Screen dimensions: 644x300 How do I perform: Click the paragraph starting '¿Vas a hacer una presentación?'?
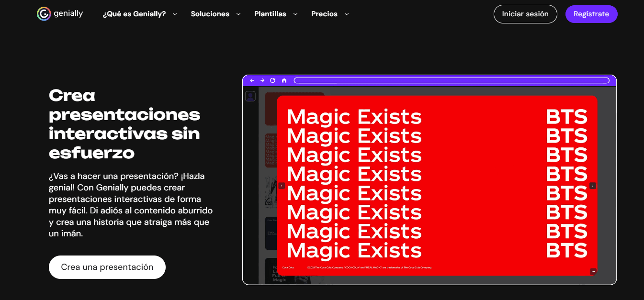[x=131, y=205]
